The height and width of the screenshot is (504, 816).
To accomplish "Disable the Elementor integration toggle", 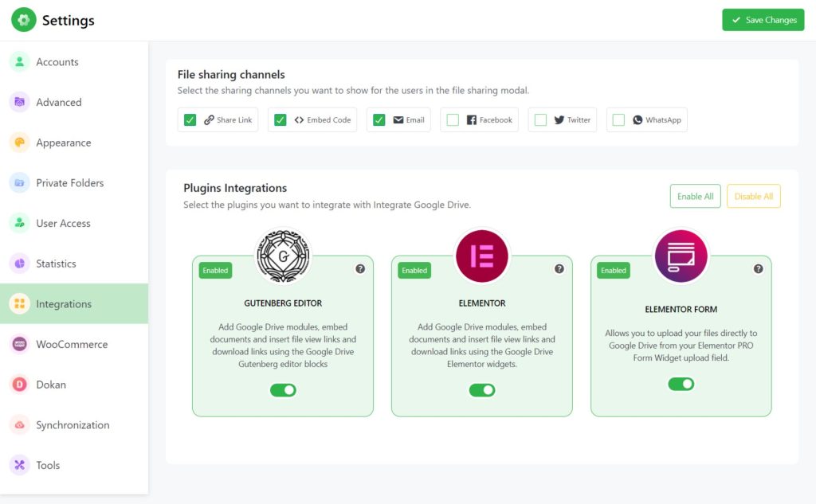I will point(482,390).
